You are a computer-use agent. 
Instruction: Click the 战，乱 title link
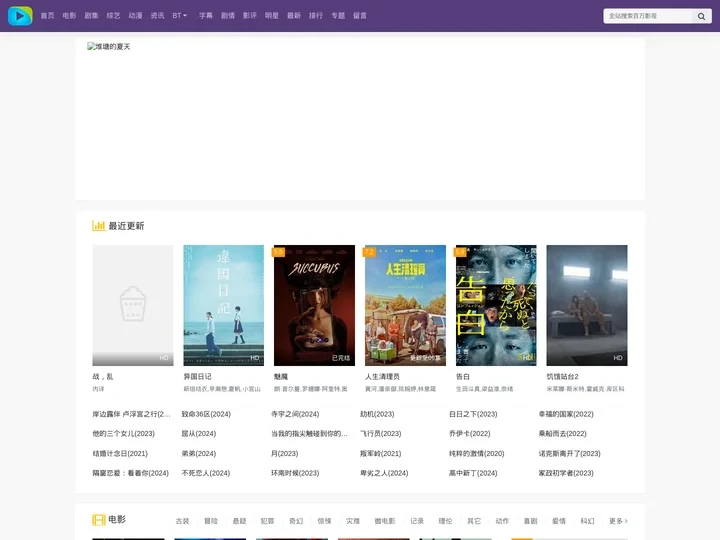pyautogui.click(x=103, y=377)
